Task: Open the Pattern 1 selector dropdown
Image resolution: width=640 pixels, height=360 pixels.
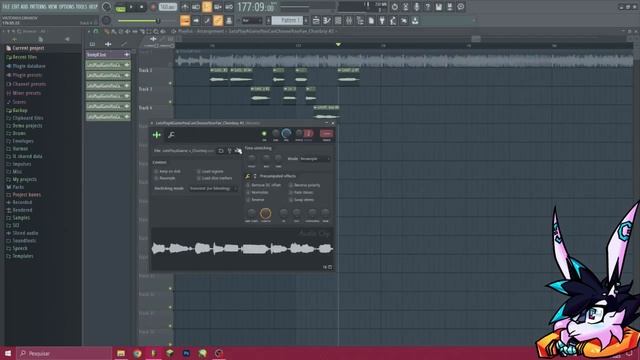Action: click(287, 20)
